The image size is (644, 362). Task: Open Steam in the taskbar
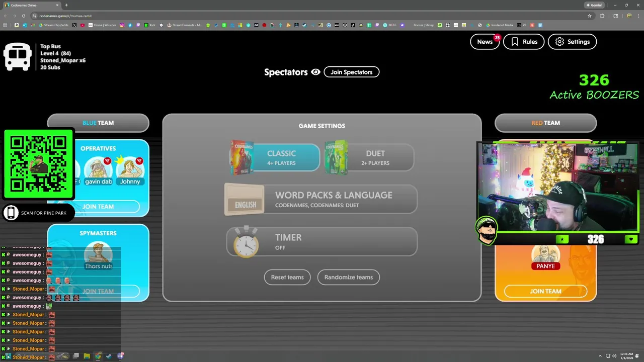[109, 356]
